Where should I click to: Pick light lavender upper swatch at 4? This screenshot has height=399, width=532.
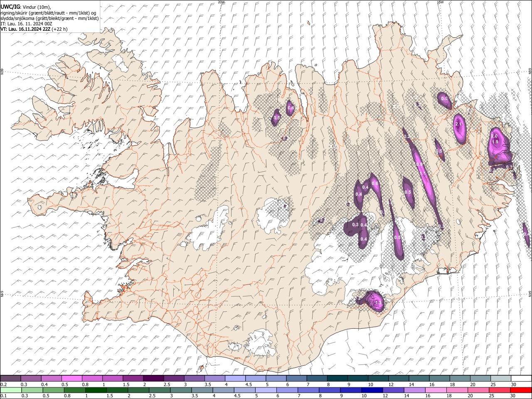pyautogui.click(x=235, y=379)
